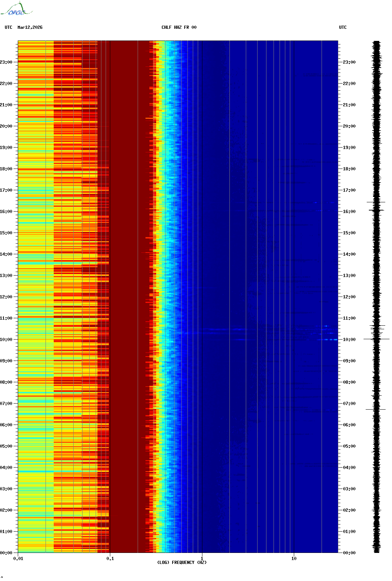392x581 pixels.
Task: Select the 10 Hz frequency tick label
Action: [294, 558]
